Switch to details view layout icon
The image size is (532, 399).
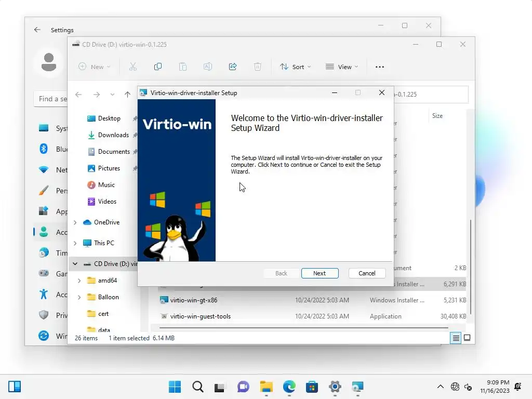coord(456,338)
